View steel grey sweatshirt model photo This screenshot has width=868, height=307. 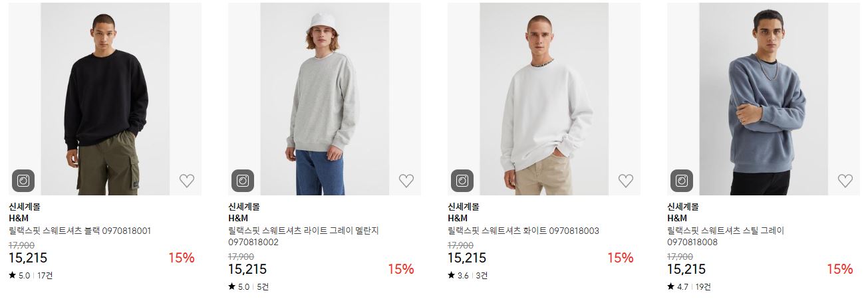764,99
